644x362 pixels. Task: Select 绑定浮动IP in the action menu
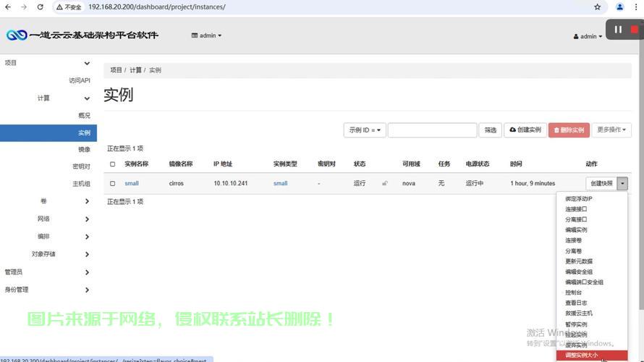coord(579,198)
